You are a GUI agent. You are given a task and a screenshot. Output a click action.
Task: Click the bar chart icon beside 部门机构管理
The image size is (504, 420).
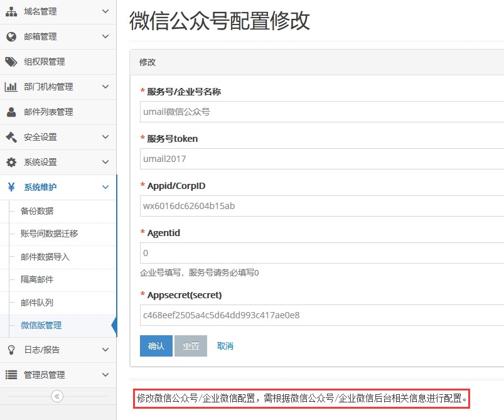click(11, 87)
